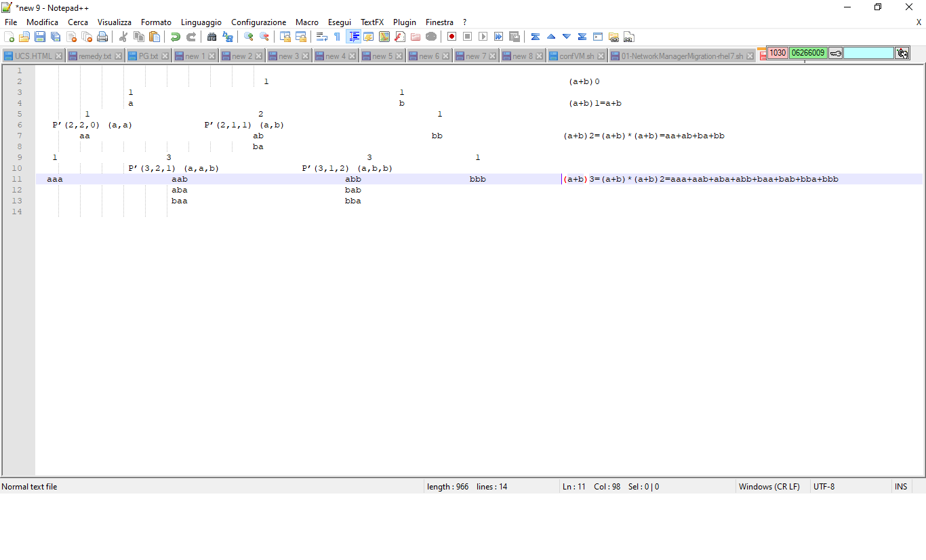Click the Save file toolbar icon

tap(40, 37)
